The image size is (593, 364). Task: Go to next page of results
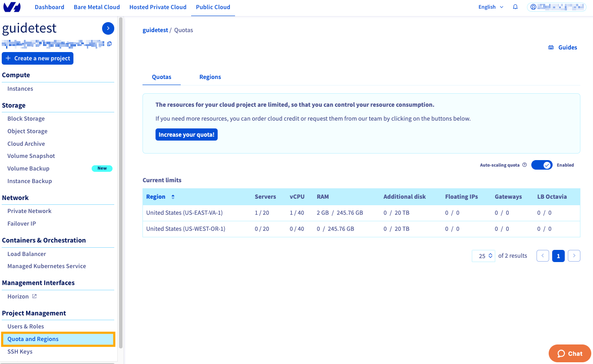click(574, 256)
